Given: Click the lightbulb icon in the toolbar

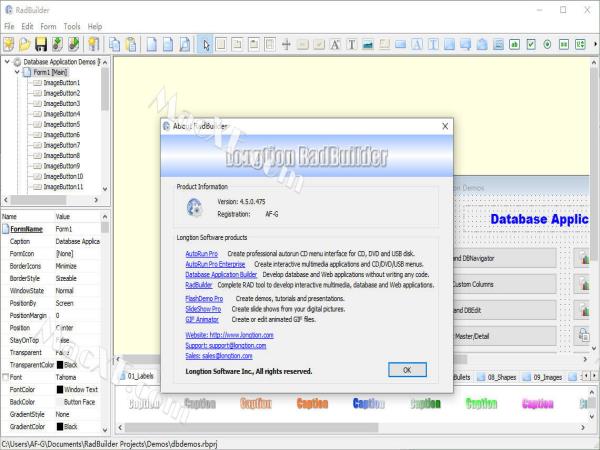Looking at the screenshot, I should [93, 44].
